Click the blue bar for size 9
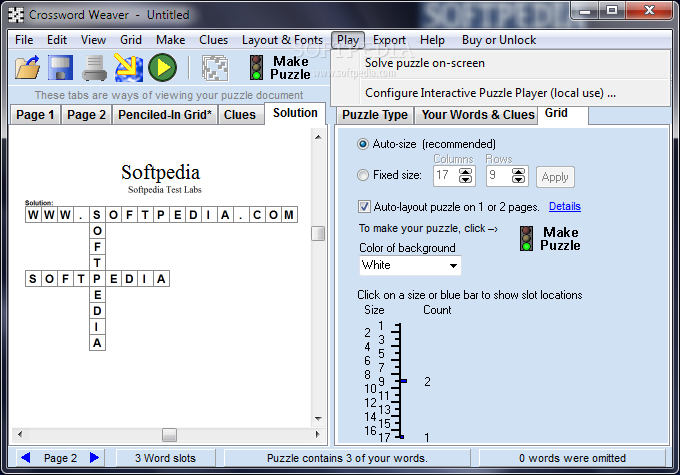680x475 pixels. tap(404, 381)
